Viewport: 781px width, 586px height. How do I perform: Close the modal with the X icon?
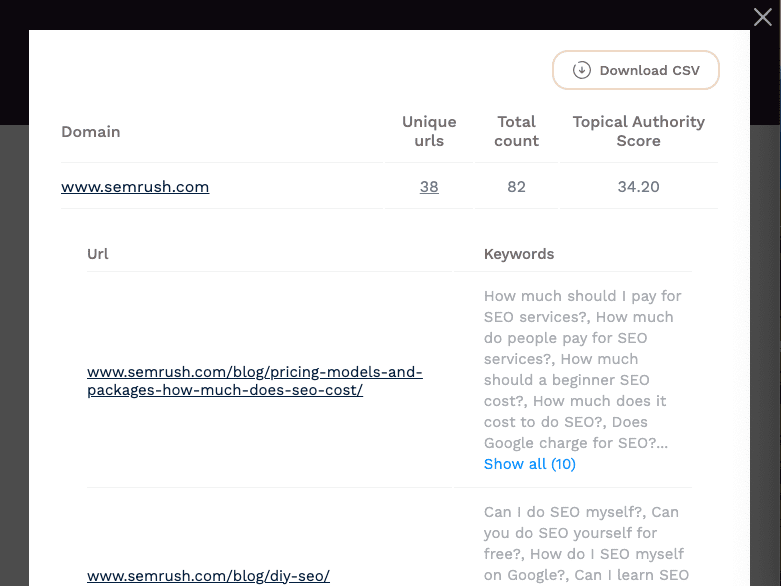(x=763, y=17)
